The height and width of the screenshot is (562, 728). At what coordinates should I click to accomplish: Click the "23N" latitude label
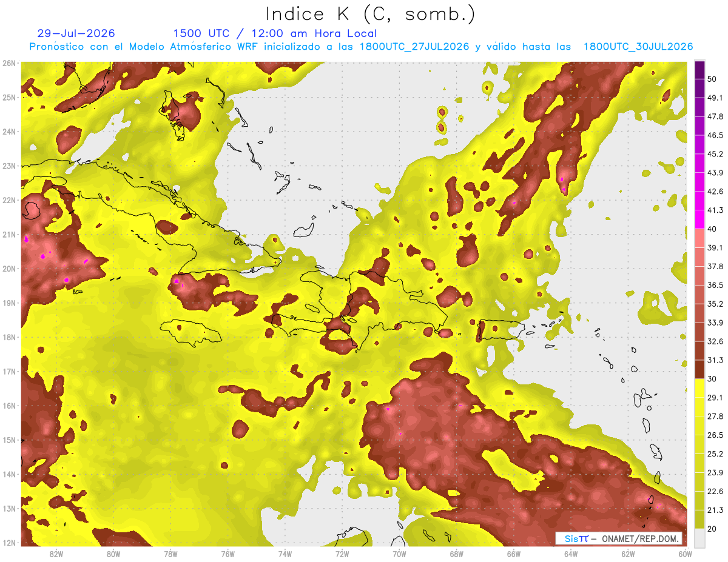point(9,166)
